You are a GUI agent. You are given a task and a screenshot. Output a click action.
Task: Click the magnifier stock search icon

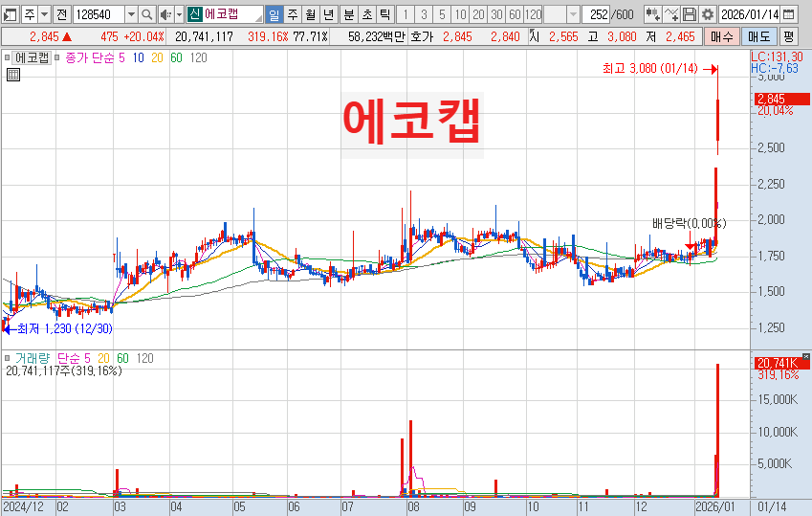[x=147, y=14]
